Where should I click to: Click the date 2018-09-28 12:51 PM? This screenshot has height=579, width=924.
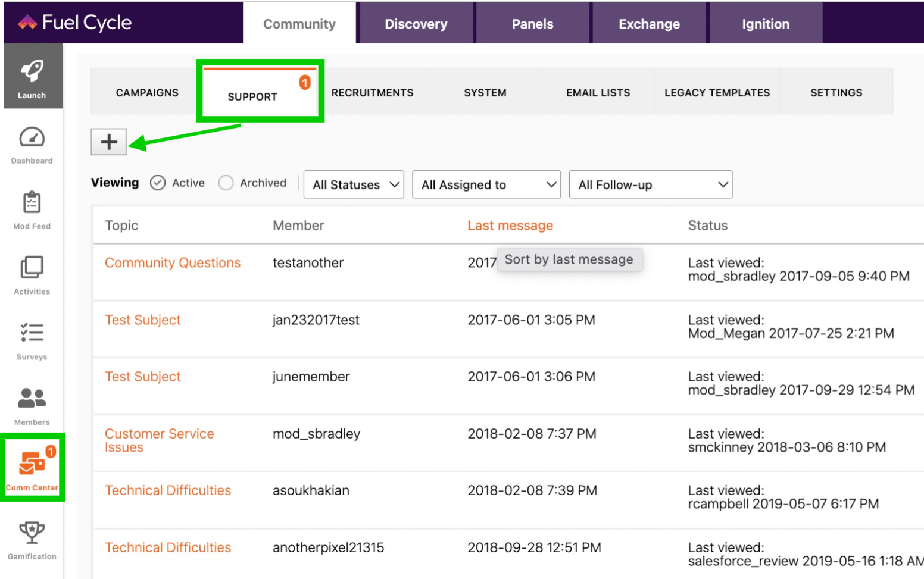(x=534, y=547)
